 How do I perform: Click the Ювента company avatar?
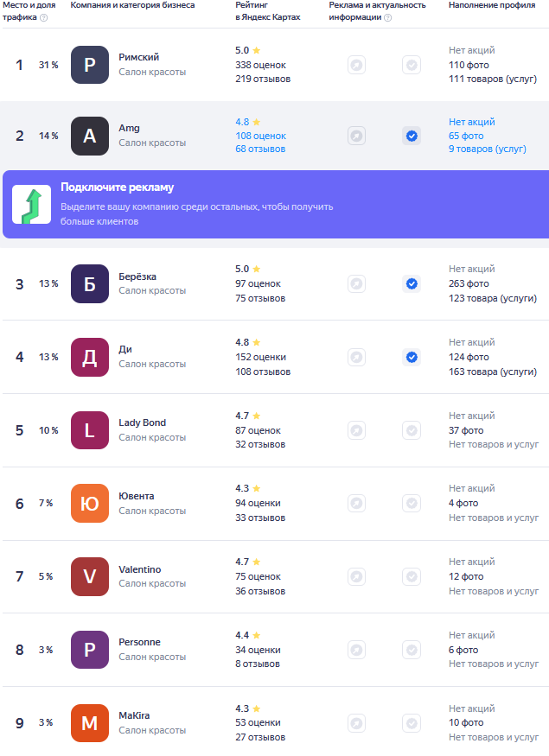90,504
